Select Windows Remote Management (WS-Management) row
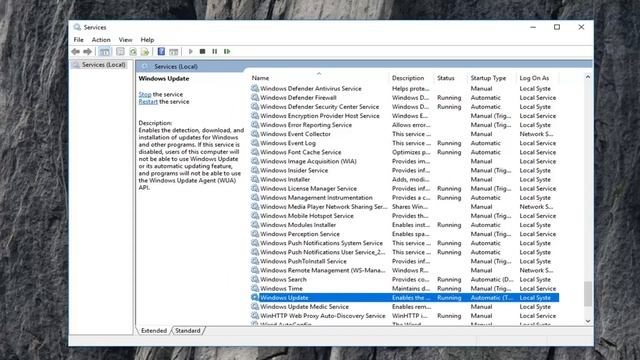The width and height of the screenshot is (640, 360). tap(404, 270)
